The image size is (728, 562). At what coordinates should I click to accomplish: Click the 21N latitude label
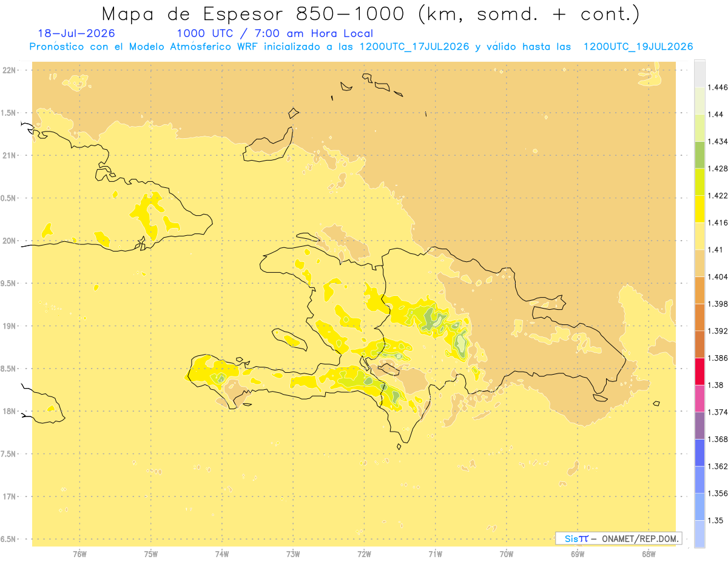tap(8, 156)
